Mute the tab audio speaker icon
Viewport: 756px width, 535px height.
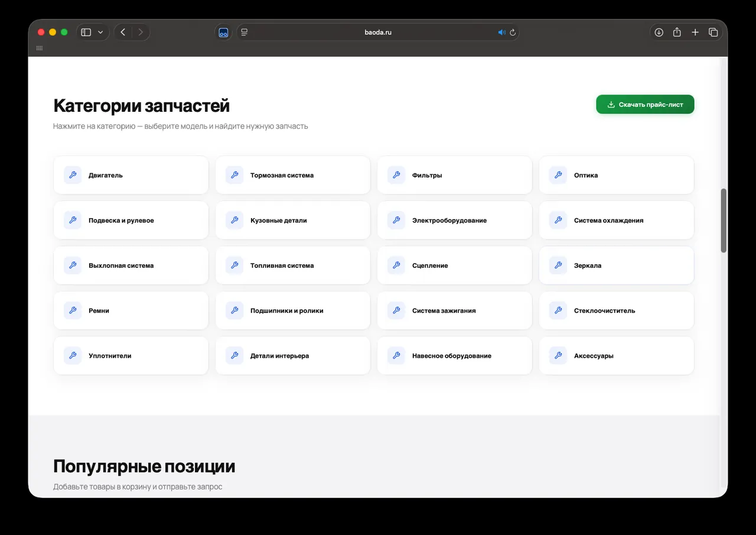(x=501, y=33)
